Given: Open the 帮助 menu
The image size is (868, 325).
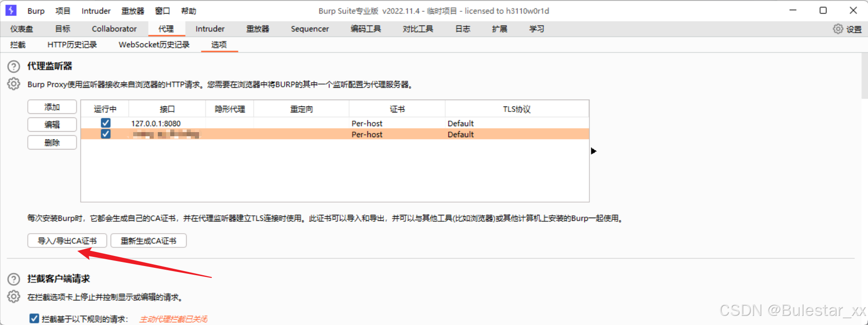Looking at the screenshot, I should click(189, 11).
